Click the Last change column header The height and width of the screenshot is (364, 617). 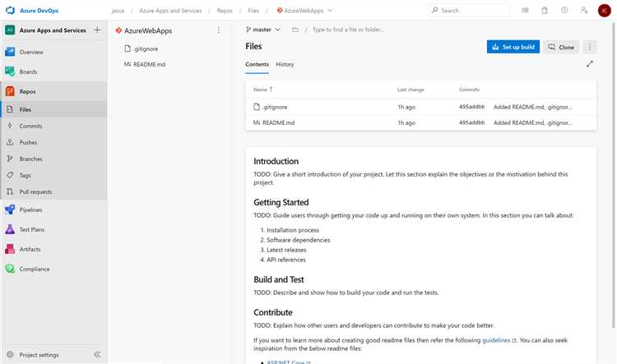pos(411,90)
